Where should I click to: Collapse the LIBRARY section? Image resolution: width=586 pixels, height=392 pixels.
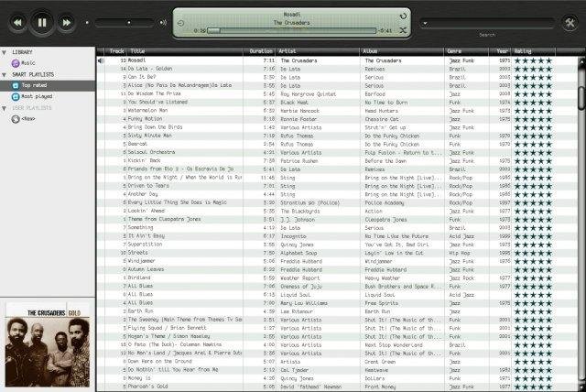5,52
